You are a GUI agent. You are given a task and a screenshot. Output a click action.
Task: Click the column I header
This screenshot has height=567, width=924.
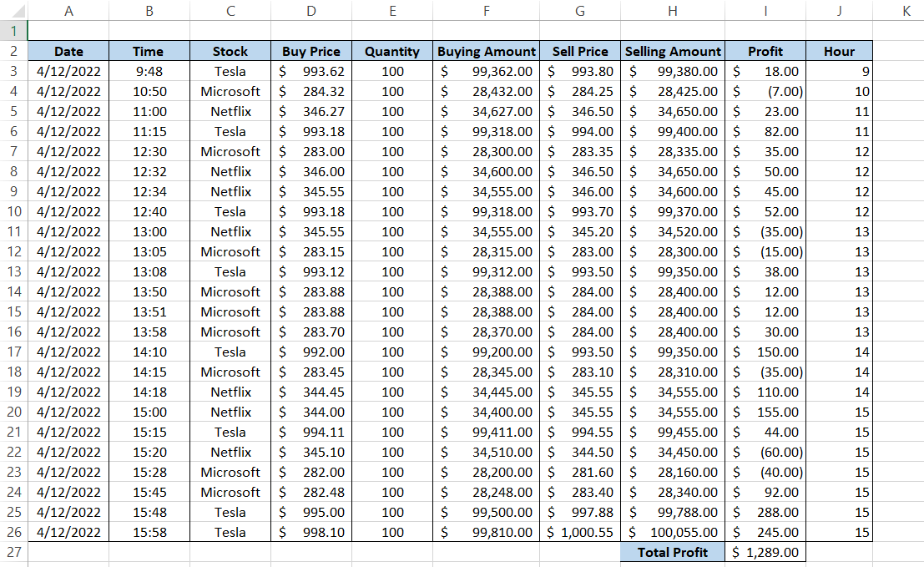coord(765,10)
